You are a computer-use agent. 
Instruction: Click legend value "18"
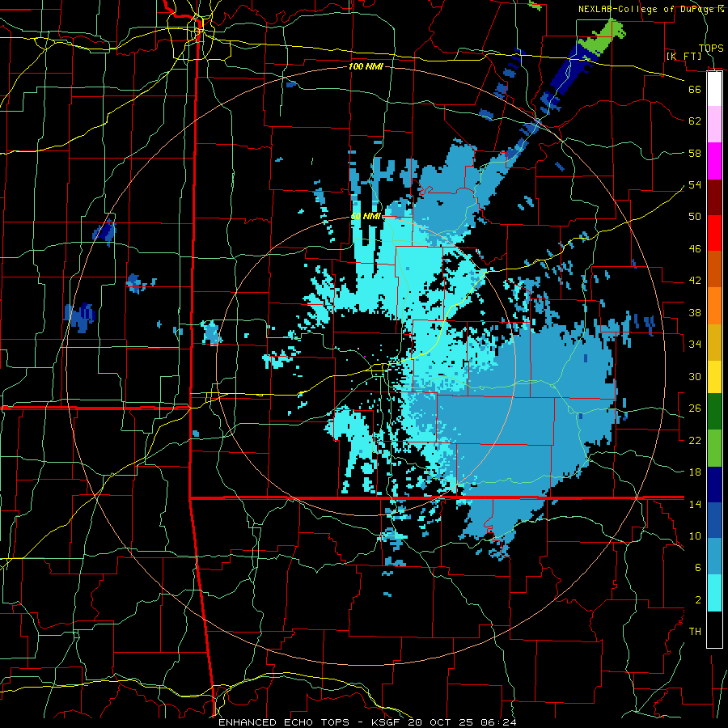695,472
